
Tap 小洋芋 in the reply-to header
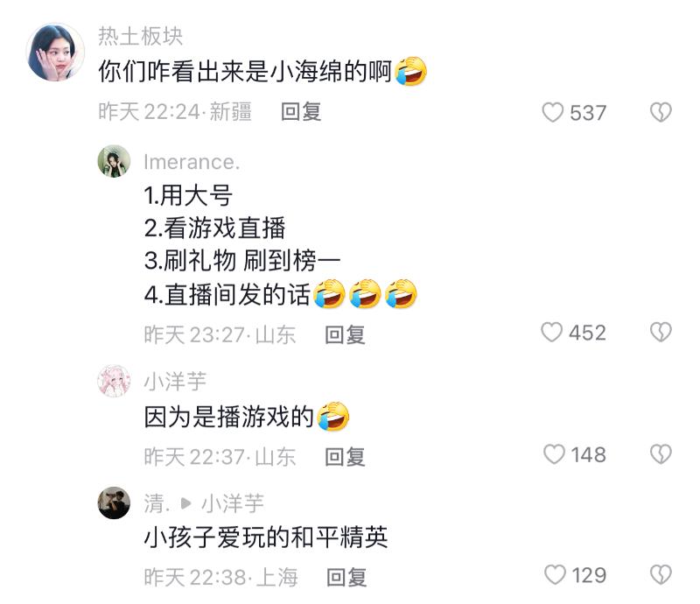(233, 503)
